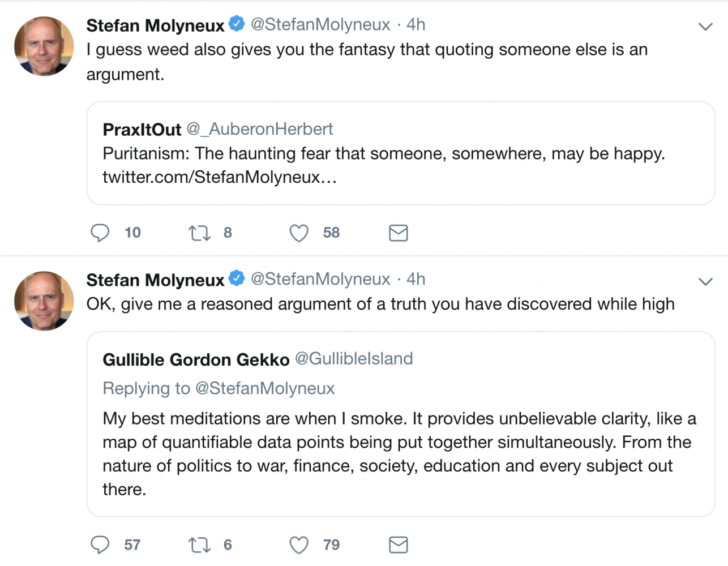
Task: Open Gullible Gordon Gekko display name
Action: tap(196, 359)
